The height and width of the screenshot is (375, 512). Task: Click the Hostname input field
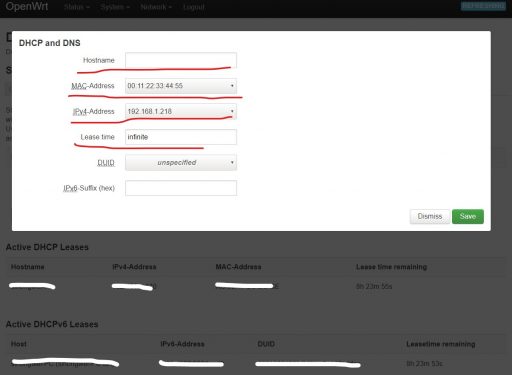(181, 60)
